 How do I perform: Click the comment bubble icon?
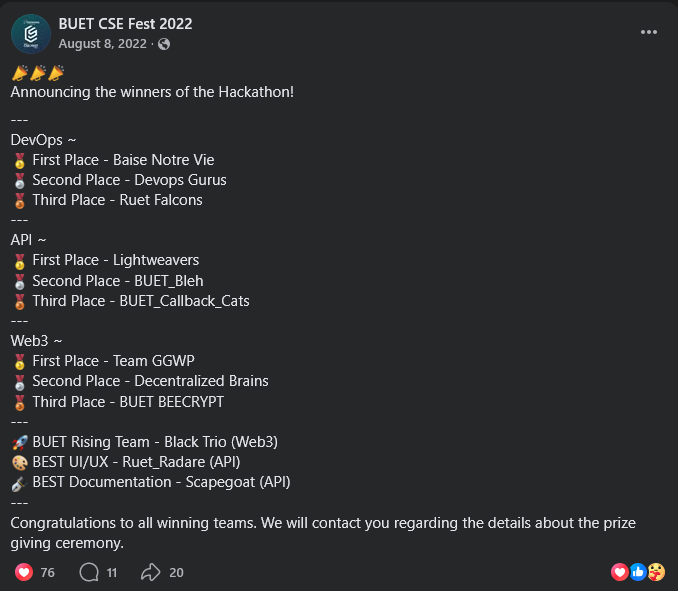point(89,572)
